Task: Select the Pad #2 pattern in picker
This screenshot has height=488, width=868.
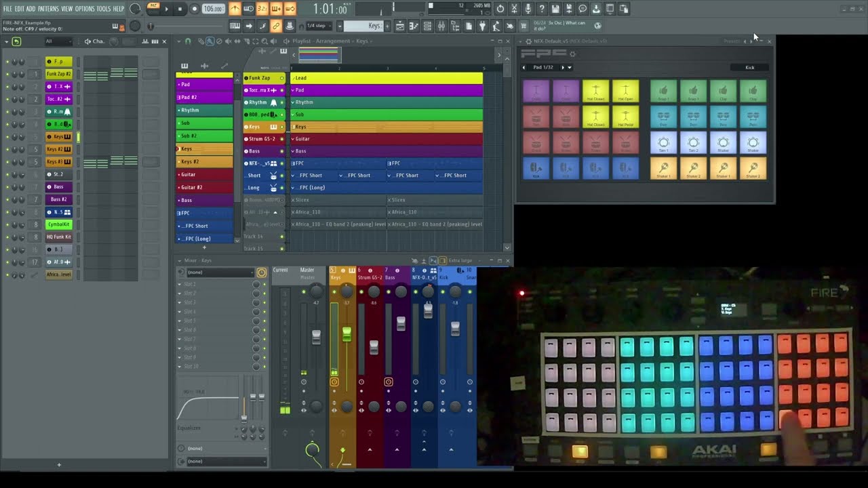Action: [205, 97]
